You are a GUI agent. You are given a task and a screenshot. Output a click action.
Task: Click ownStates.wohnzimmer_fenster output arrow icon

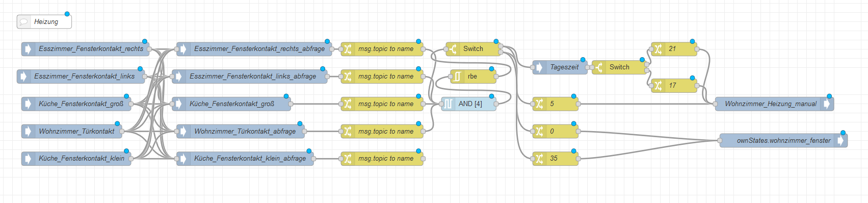(x=841, y=140)
